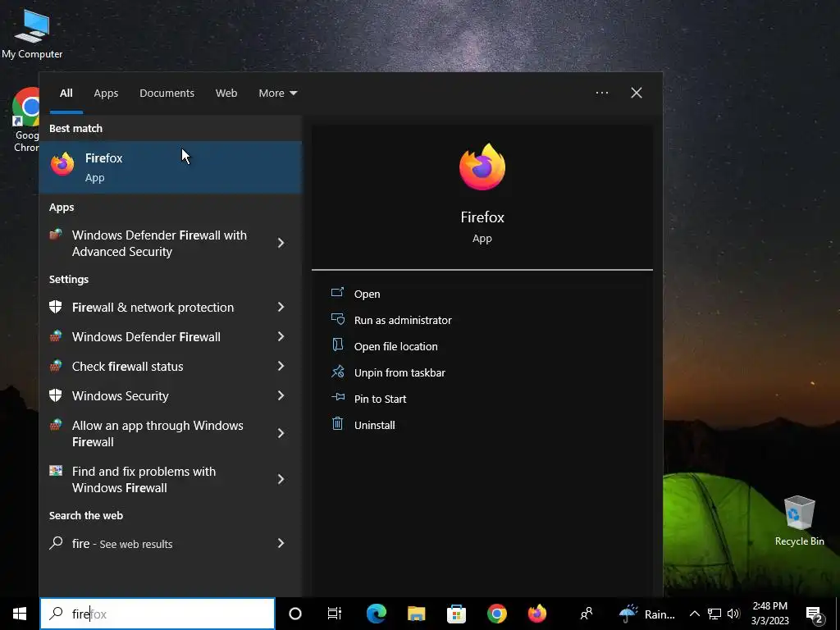Expand fire web results arrow
The image size is (840, 630).
(281, 543)
